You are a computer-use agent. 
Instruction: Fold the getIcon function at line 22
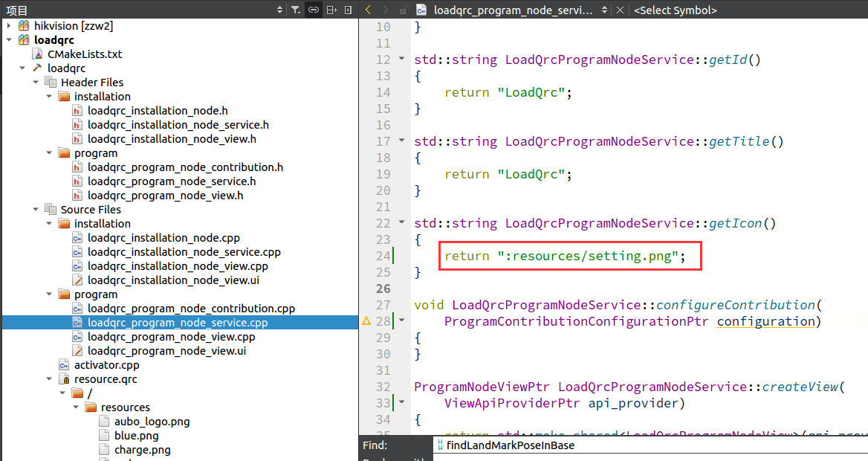pos(402,222)
